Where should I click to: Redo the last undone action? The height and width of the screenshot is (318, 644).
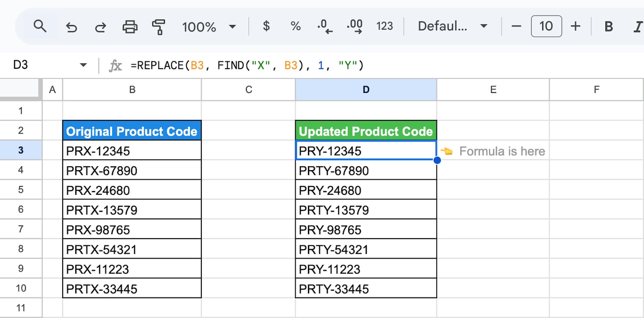tap(100, 26)
